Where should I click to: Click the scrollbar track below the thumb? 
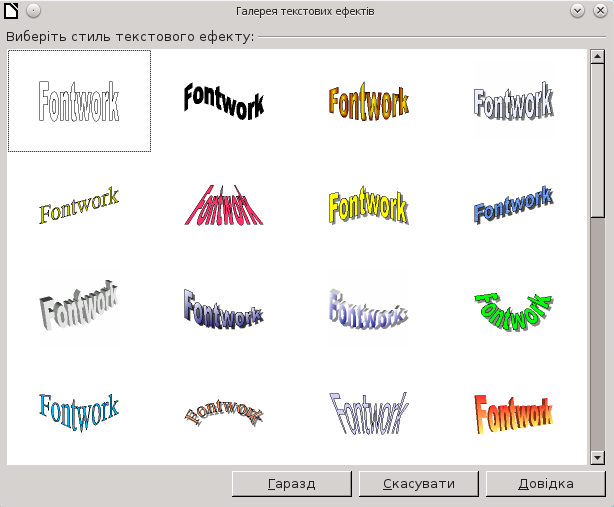[x=597, y=334]
